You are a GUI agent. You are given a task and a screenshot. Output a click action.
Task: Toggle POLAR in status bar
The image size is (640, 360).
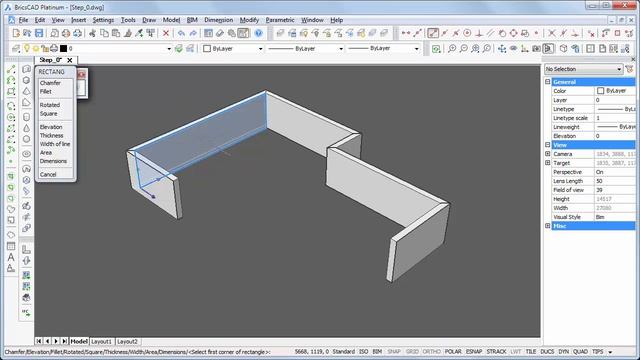tap(453, 351)
